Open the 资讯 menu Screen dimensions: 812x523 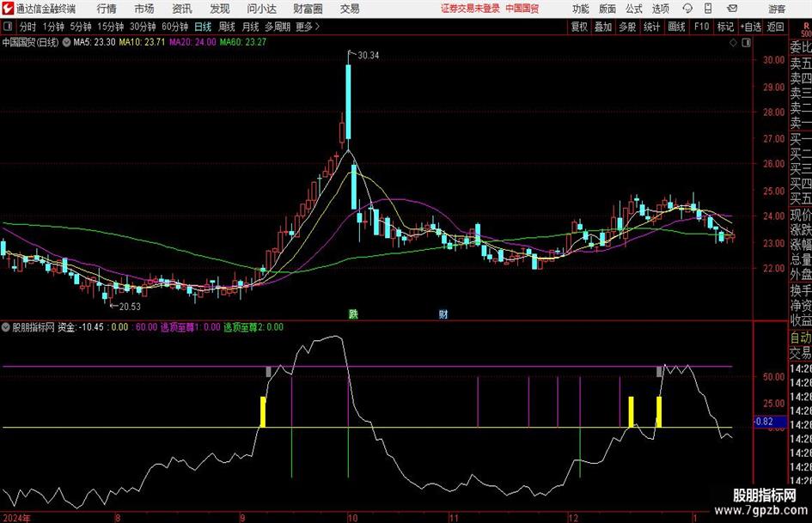pos(182,9)
